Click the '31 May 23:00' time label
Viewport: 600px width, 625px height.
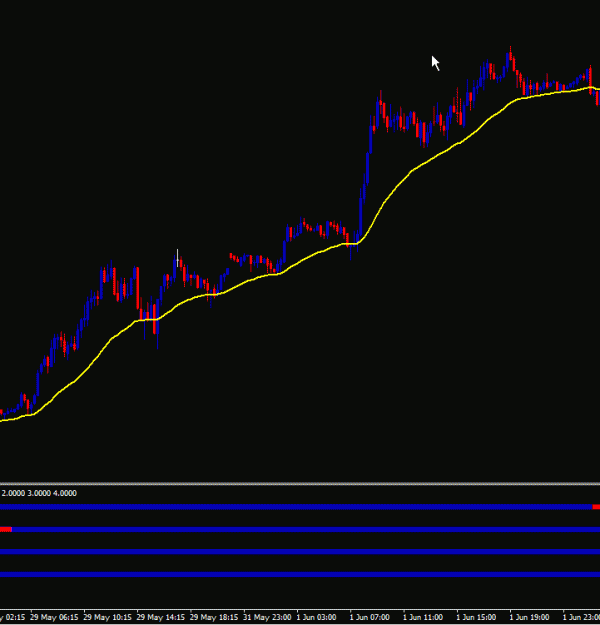pyautogui.click(x=267, y=617)
